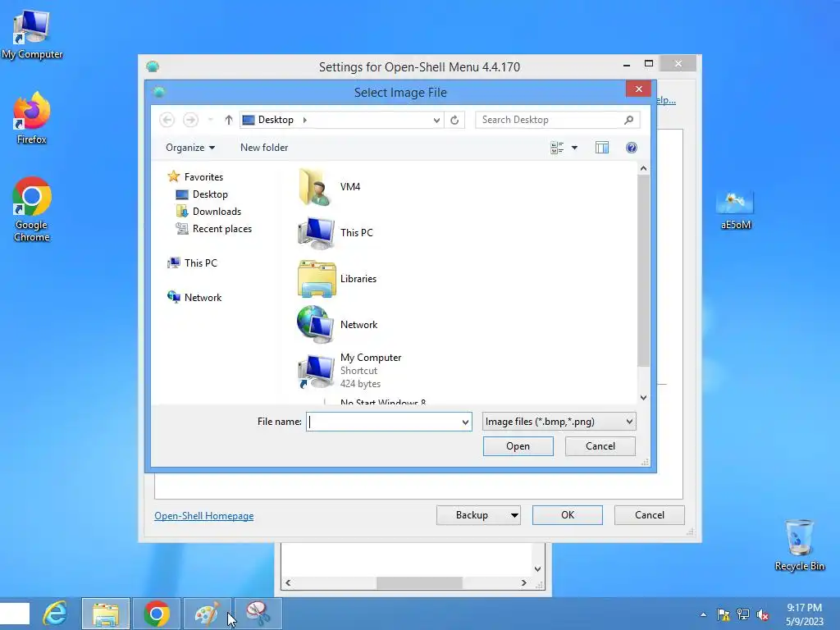The image size is (840, 630).
Task: Refresh the Desktop folder listing
Action: click(454, 120)
